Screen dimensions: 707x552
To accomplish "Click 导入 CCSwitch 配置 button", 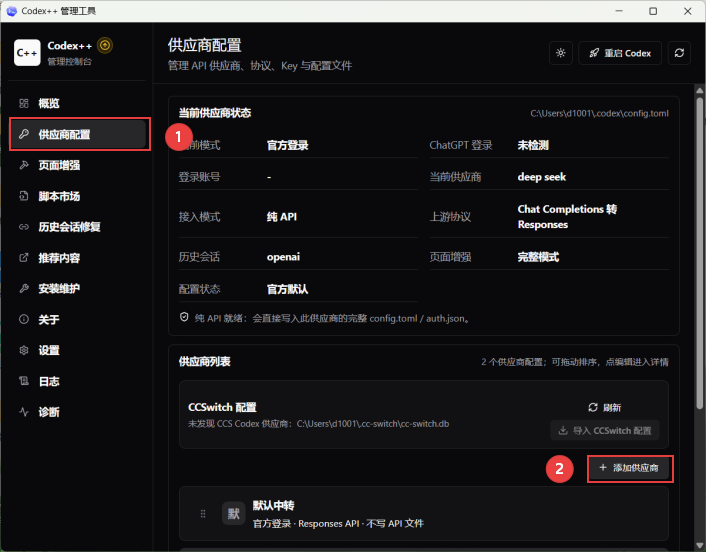I will click(x=605, y=431).
